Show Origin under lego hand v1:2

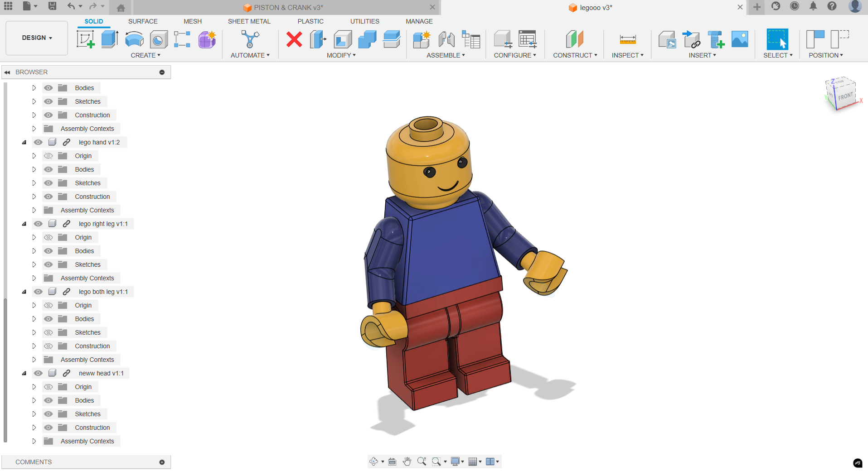48,156
